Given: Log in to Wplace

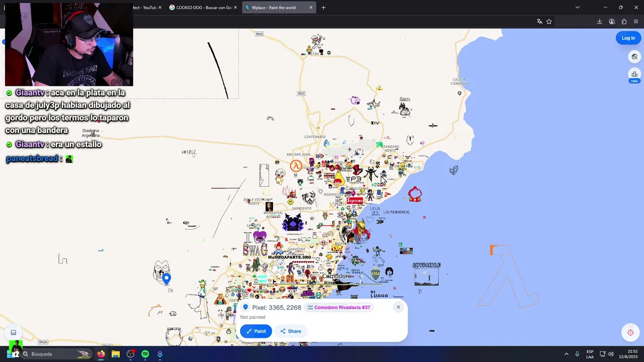Looking at the screenshot, I should pos(628,38).
